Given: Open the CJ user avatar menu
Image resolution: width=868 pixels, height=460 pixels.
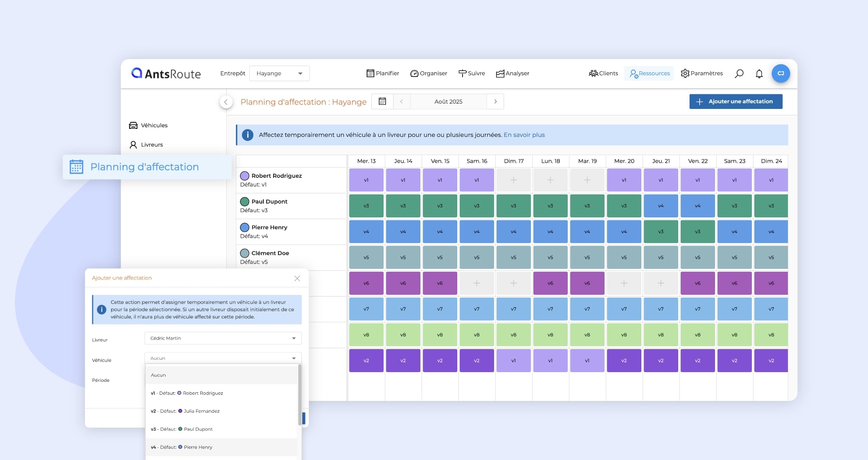Looking at the screenshot, I should (781, 73).
